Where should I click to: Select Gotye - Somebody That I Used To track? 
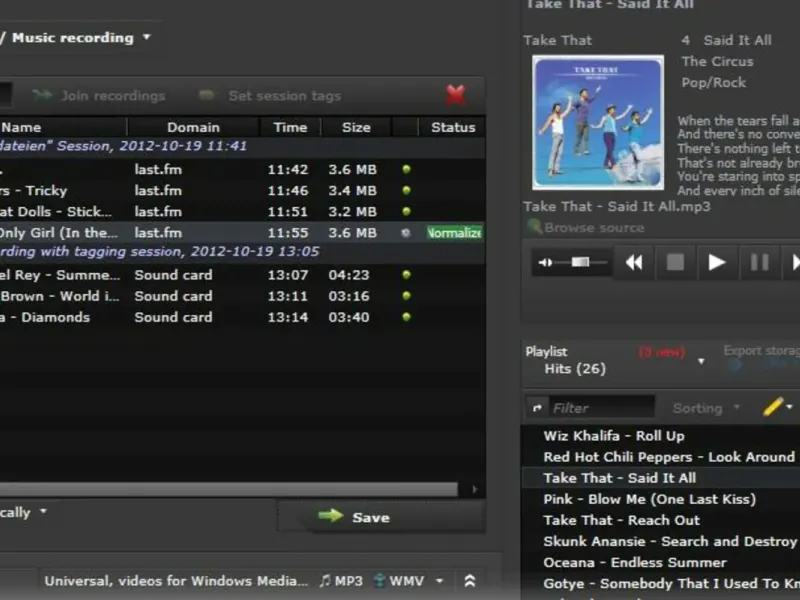[660, 584]
